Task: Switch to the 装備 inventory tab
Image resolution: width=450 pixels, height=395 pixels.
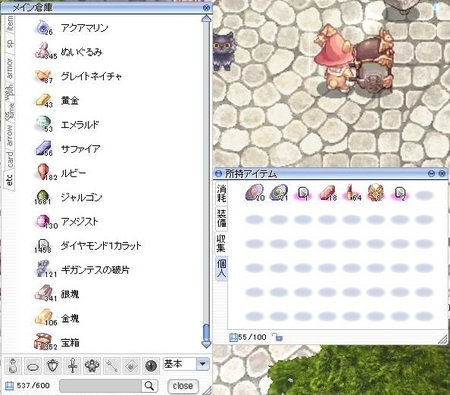Action: (222, 218)
